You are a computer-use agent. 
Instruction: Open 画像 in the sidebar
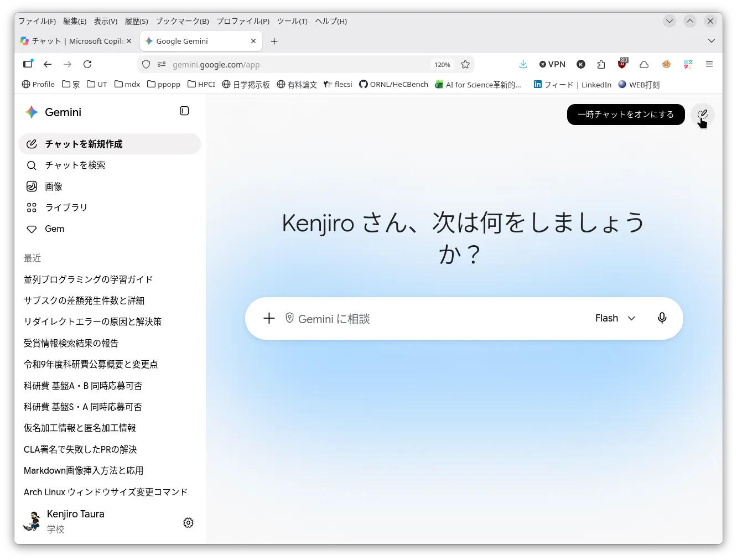(x=110, y=186)
